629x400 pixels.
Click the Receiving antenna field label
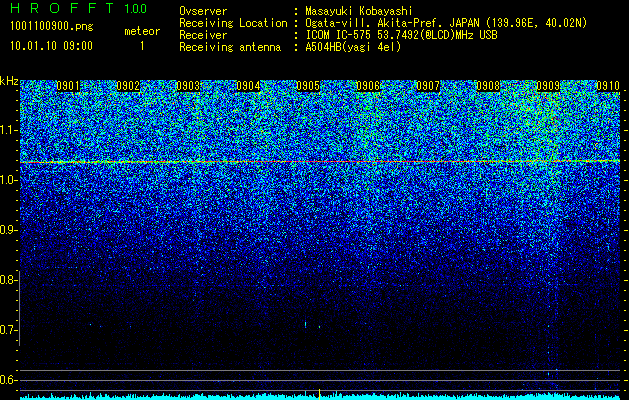tap(230, 47)
